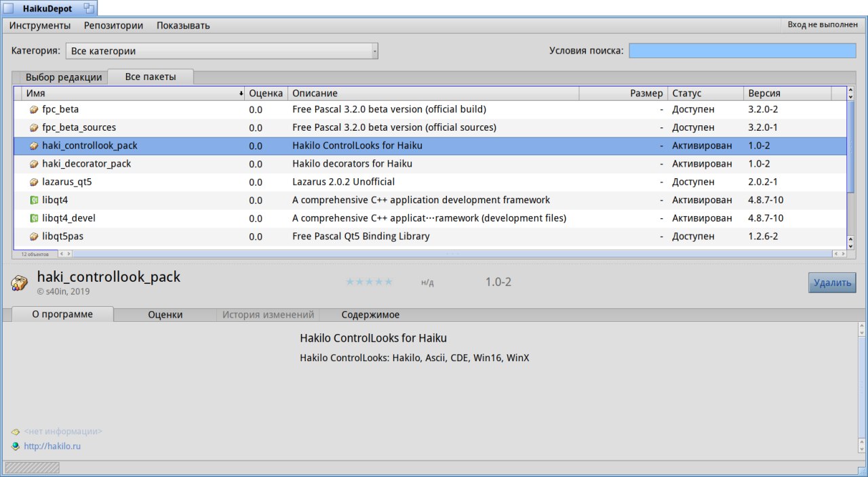
Task: Click the star rating in details header
Action: click(369, 282)
